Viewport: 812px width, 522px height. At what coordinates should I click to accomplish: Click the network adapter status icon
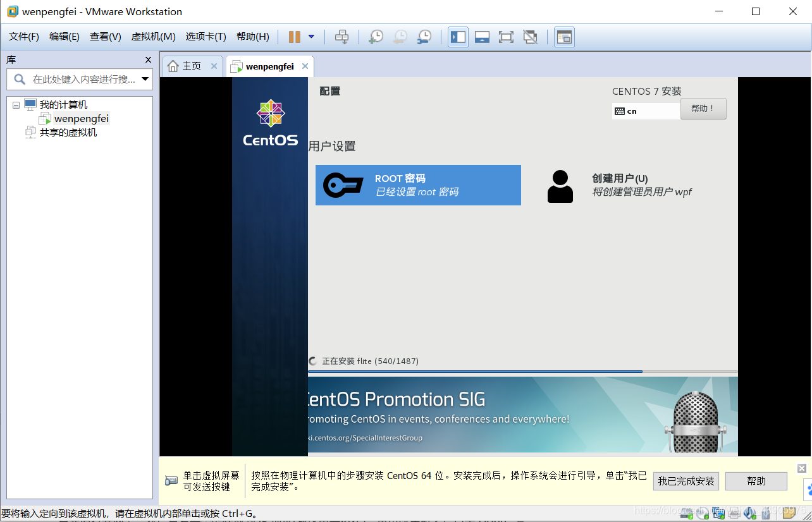pyautogui.click(x=718, y=513)
